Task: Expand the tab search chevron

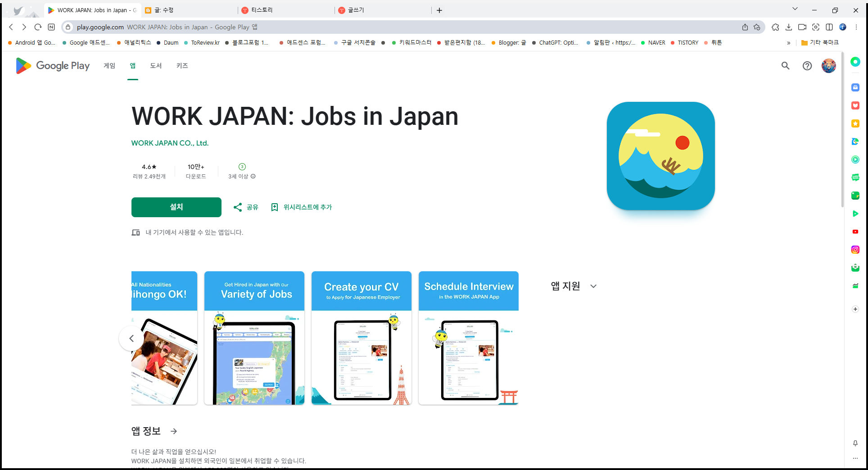Action: [x=795, y=9]
